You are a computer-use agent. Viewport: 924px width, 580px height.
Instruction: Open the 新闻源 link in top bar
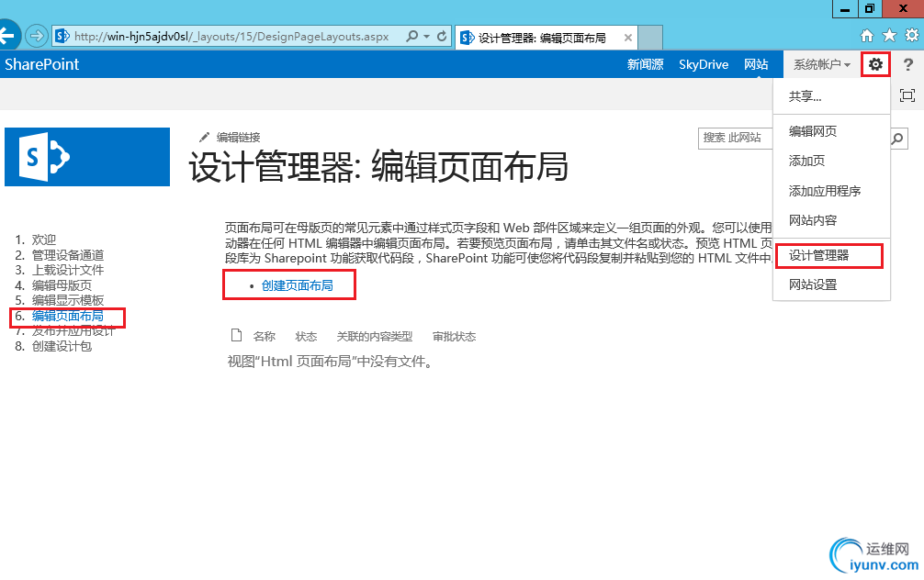[x=646, y=64]
